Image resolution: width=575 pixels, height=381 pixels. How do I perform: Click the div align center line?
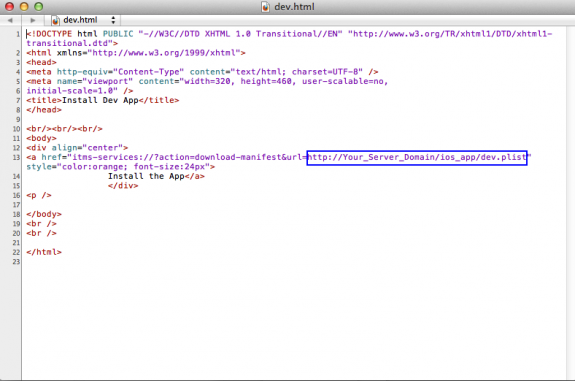[77, 148]
